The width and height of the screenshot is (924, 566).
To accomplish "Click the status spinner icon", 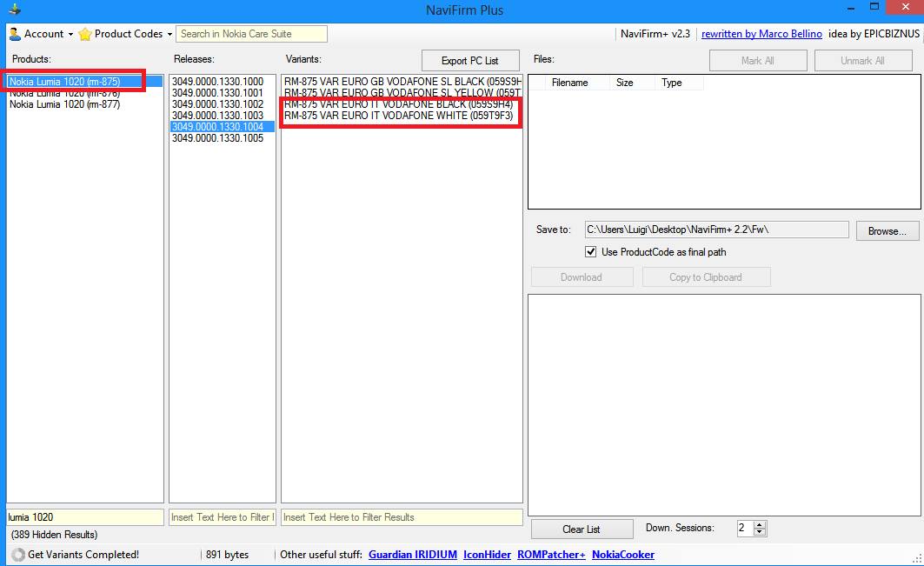I will 18,554.
